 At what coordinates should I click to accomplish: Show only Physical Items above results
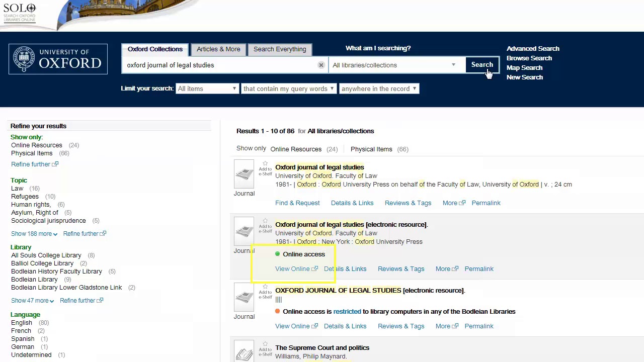click(x=371, y=149)
